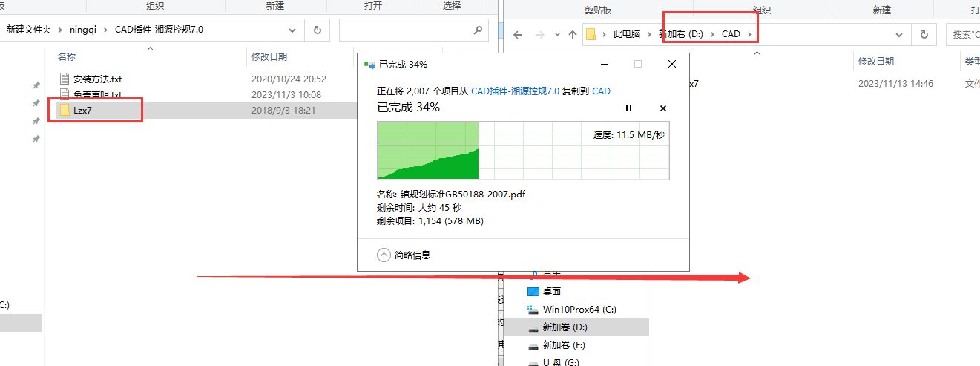Sort by 修改日期 column in CAD window
This screenshot has width=980, height=366.
[x=876, y=61]
